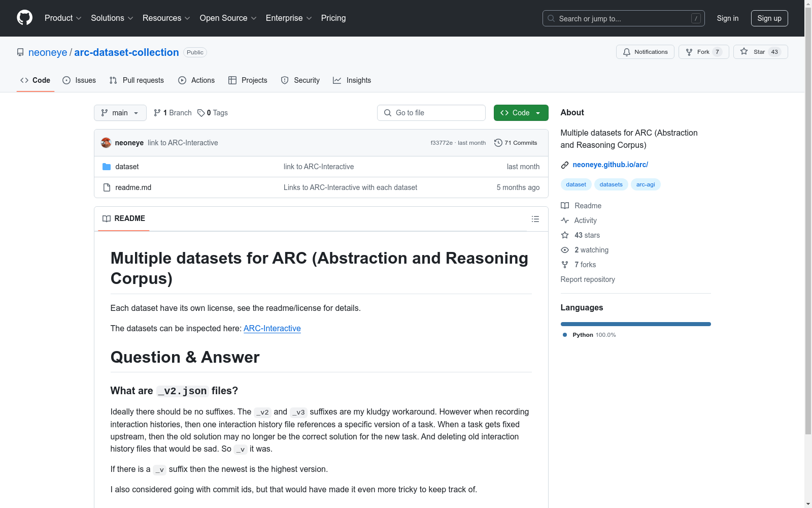Expand the Enterprise menu
The width and height of the screenshot is (812, 508).
[x=289, y=18]
